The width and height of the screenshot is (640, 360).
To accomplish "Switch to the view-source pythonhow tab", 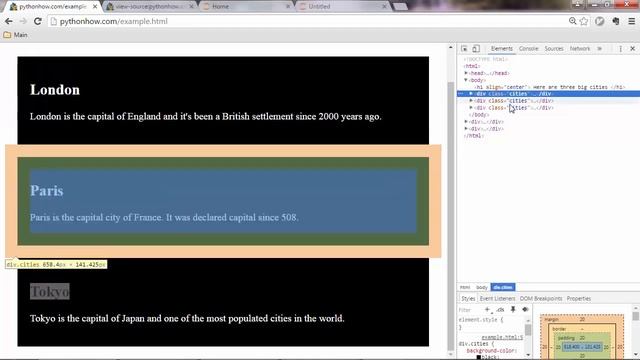I will click(x=149, y=7).
